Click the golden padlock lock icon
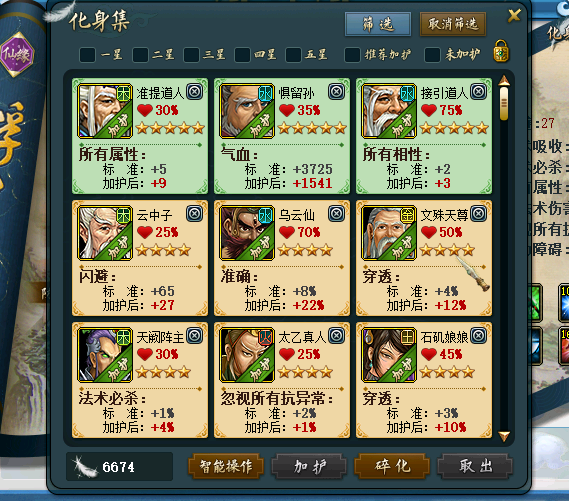The image size is (569, 501). pos(501,51)
